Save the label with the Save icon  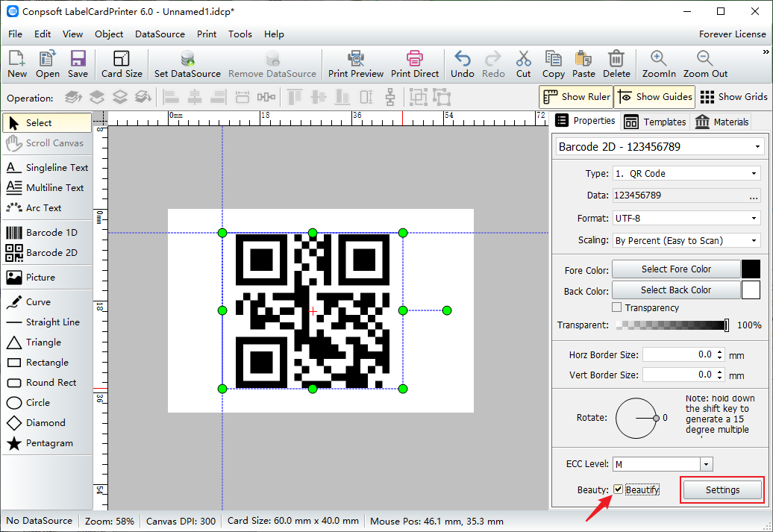[x=78, y=64]
